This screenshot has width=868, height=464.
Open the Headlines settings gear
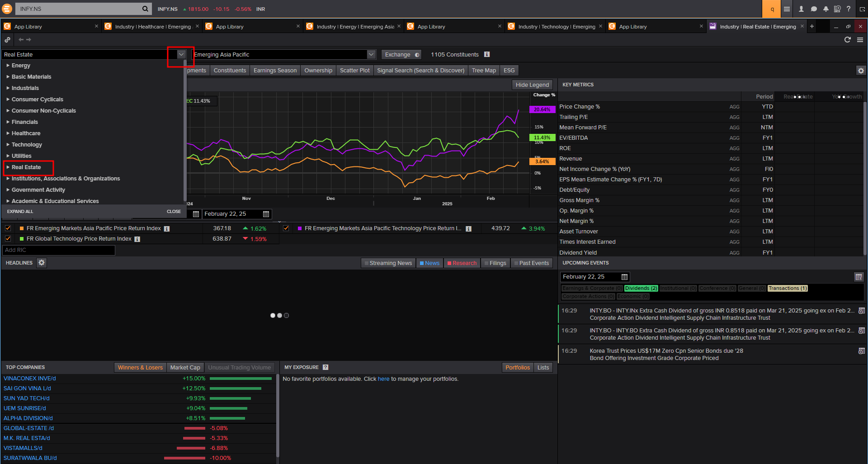tap(42, 263)
